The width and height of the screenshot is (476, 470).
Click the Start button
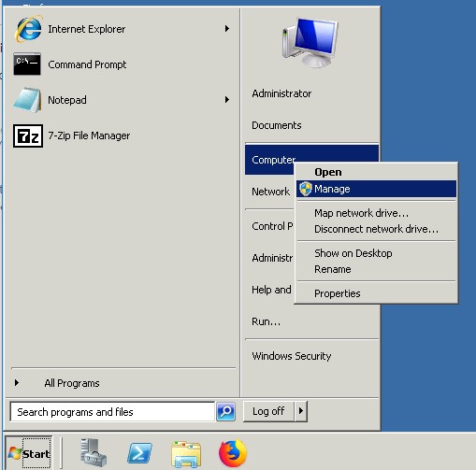coord(29,453)
